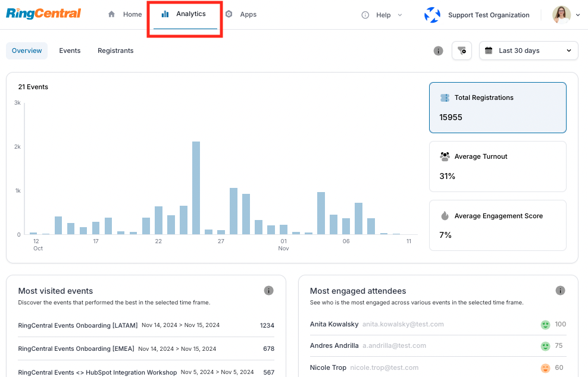Click anita.kowalsky@test.com email
This screenshot has height=377, width=588.
[403, 324]
